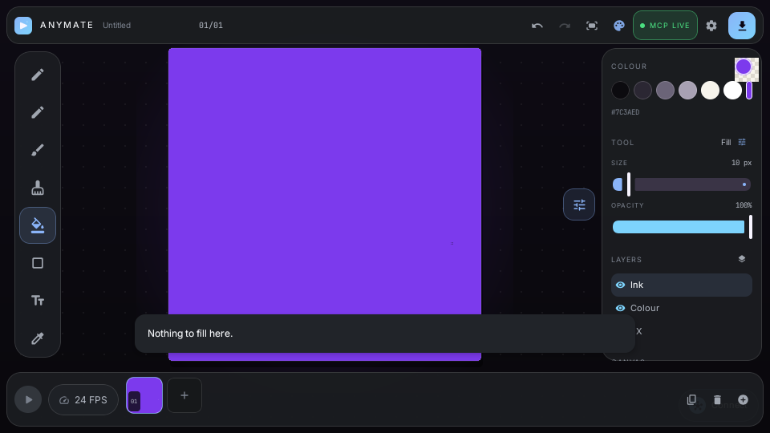The width and height of the screenshot is (770, 433).
Task: Pick the black colour swatch
Action: 620,90
